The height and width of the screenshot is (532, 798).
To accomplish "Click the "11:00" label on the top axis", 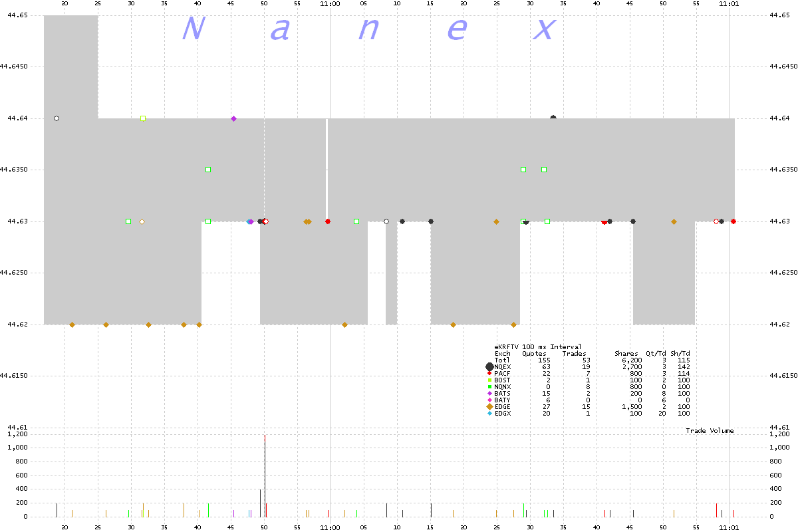I will (331, 4).
